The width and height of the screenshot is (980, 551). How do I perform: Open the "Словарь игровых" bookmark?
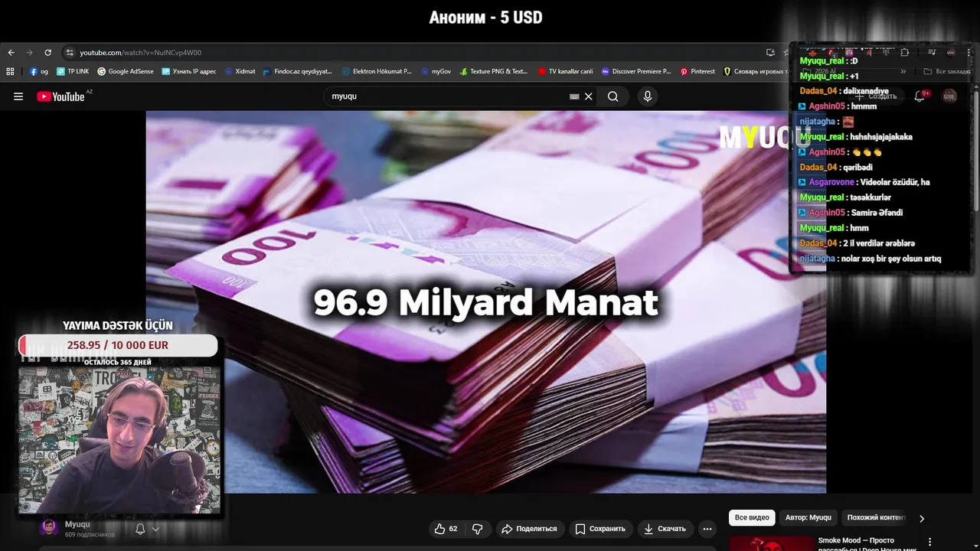click(x=756, y=71)
